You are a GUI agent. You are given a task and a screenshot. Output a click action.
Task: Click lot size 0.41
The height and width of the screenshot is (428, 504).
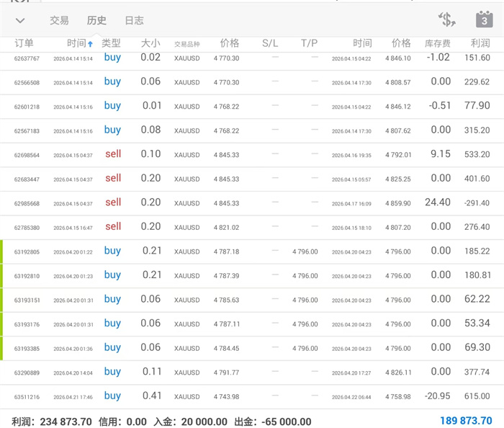tap(152, 396)
